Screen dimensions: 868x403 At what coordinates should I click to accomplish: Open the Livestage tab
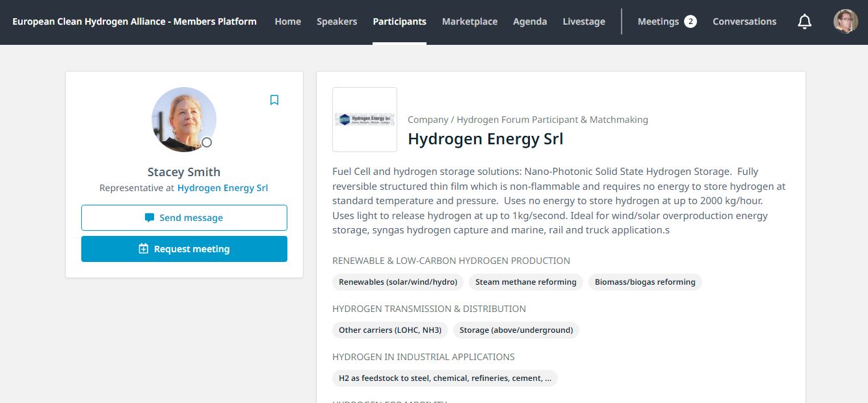click(584, 21)
